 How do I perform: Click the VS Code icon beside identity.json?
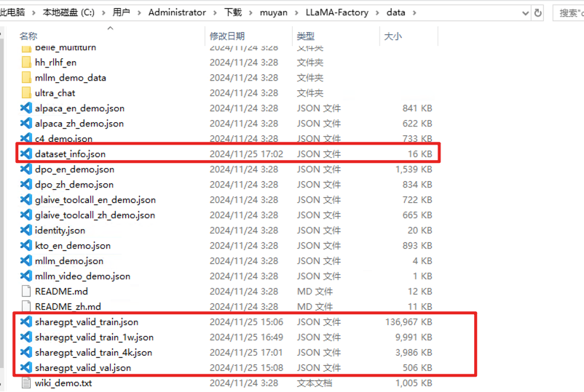click(x=27, y=231)
